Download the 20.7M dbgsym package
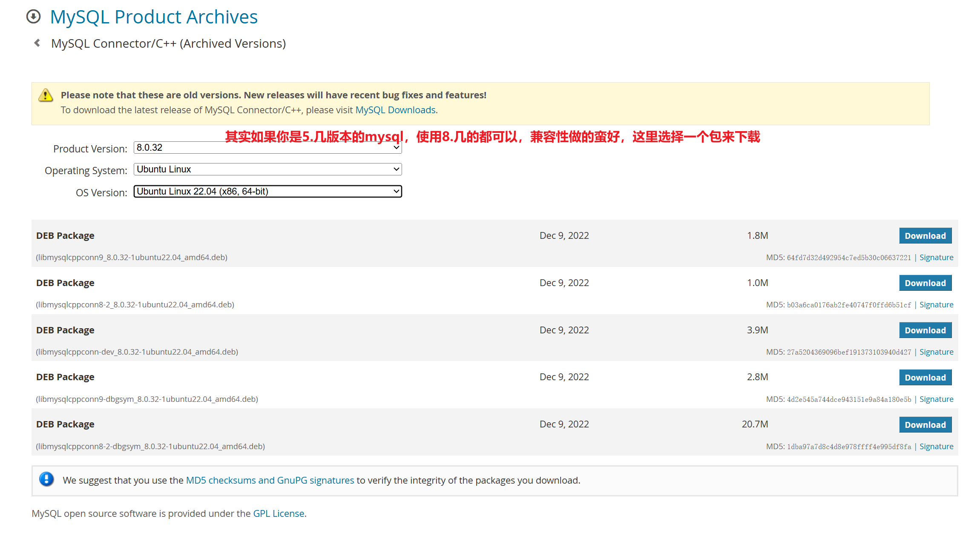980x536 pixels. [x=925, y=425]
